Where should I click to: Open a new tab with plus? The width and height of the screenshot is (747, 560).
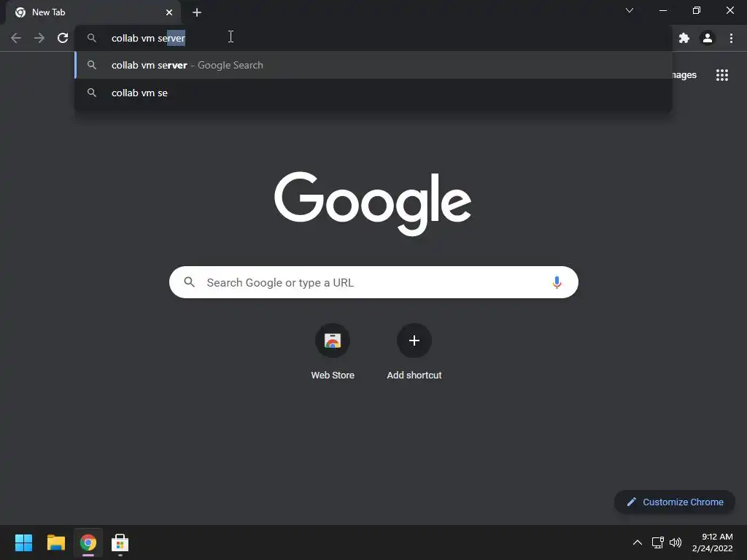click(x=197, y=12)
